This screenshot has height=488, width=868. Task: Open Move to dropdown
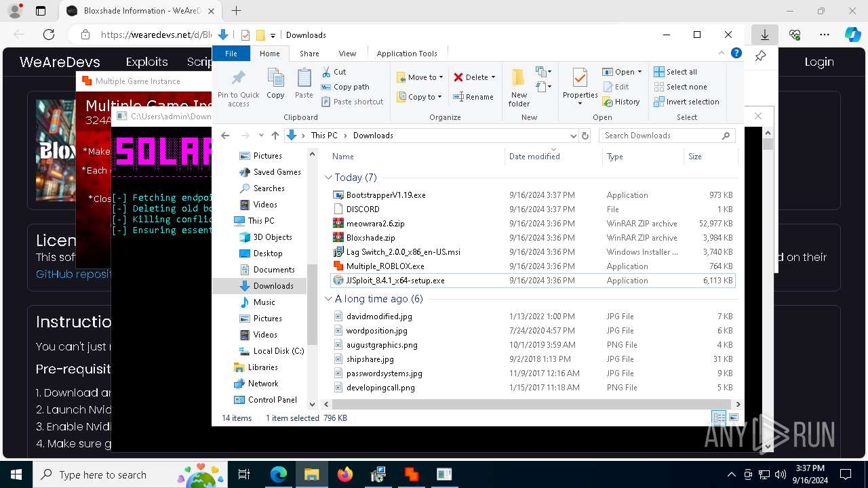pyautogui.click(x=420, y=77)
